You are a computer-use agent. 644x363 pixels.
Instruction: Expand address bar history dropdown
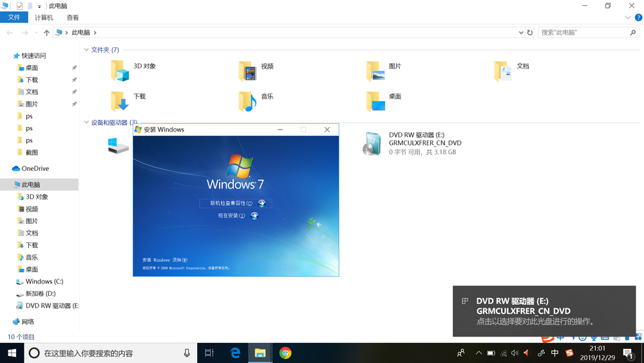point(521,32)
